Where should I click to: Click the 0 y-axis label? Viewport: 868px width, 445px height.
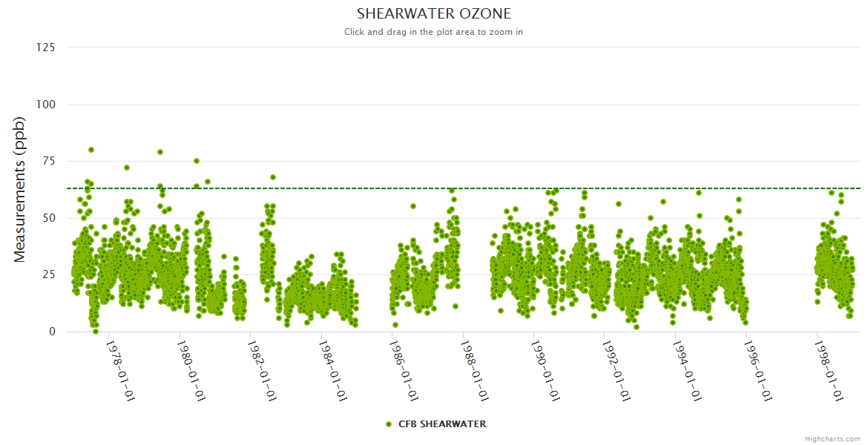tap(52, 332)
